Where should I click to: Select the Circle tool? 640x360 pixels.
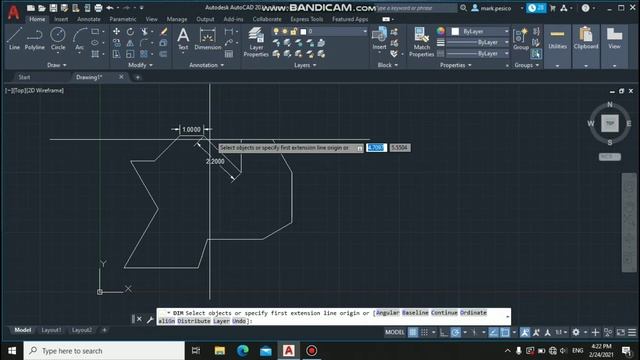pyautogui.click(x=58, y=39)
